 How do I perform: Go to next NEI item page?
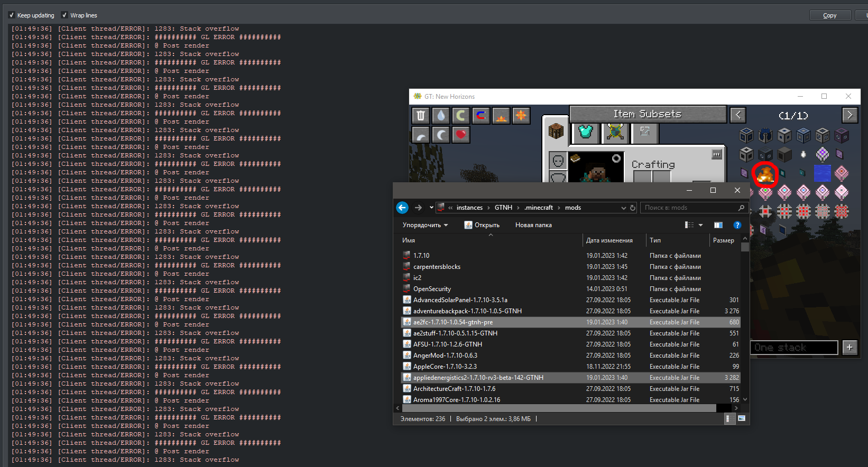coord(849,115)
